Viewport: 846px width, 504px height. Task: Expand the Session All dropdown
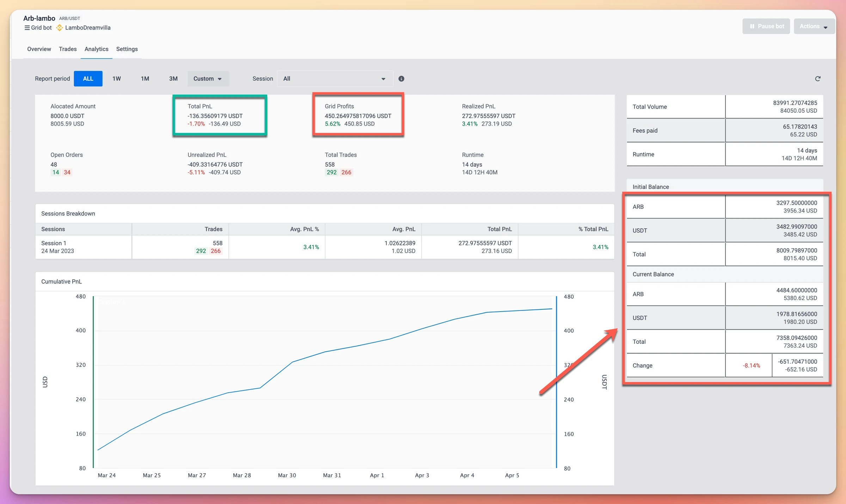pyautogui.click(x=334, y=79)
